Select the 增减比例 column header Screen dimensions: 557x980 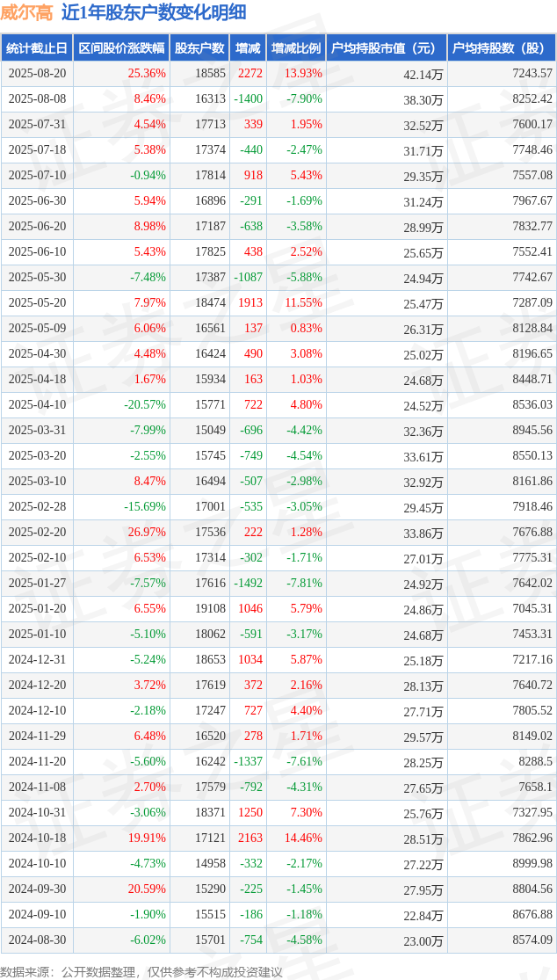point(296,48)
